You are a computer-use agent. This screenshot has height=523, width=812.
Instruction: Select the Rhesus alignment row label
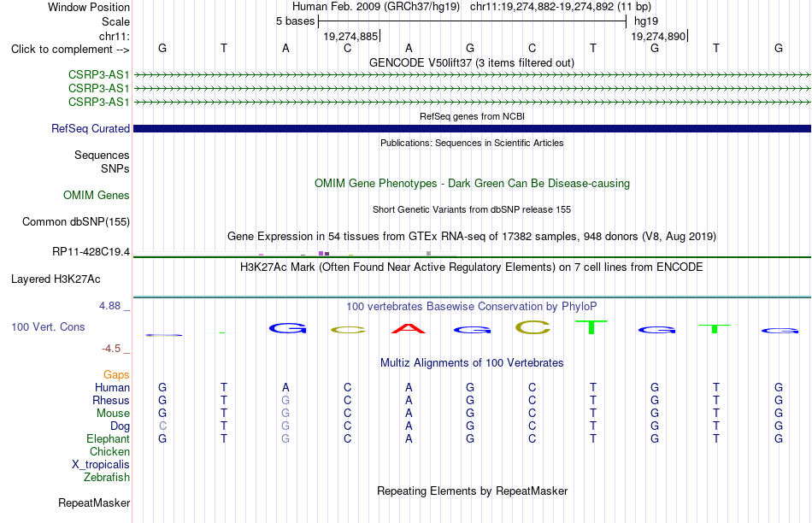click(111, 400)
